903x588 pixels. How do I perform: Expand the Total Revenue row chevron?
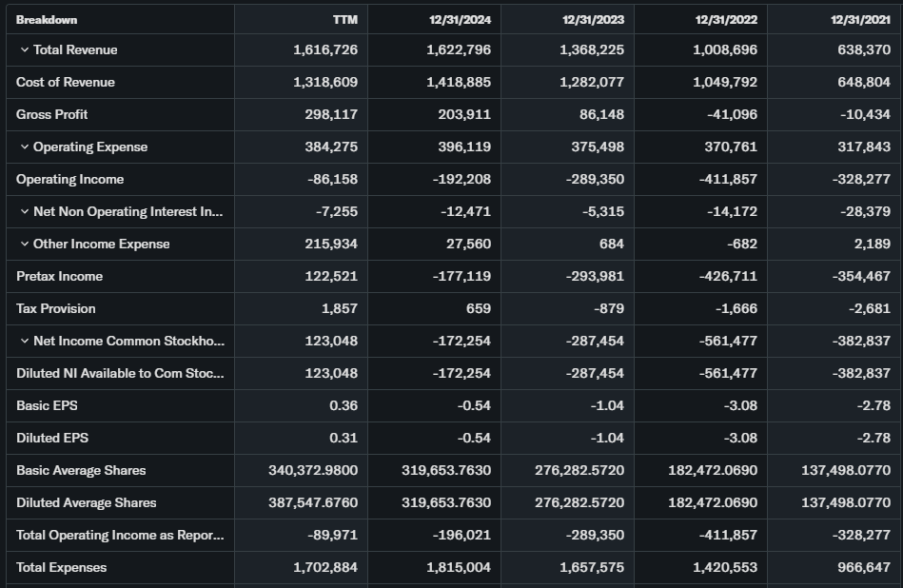pyautogui.click(x=24, y=50)
